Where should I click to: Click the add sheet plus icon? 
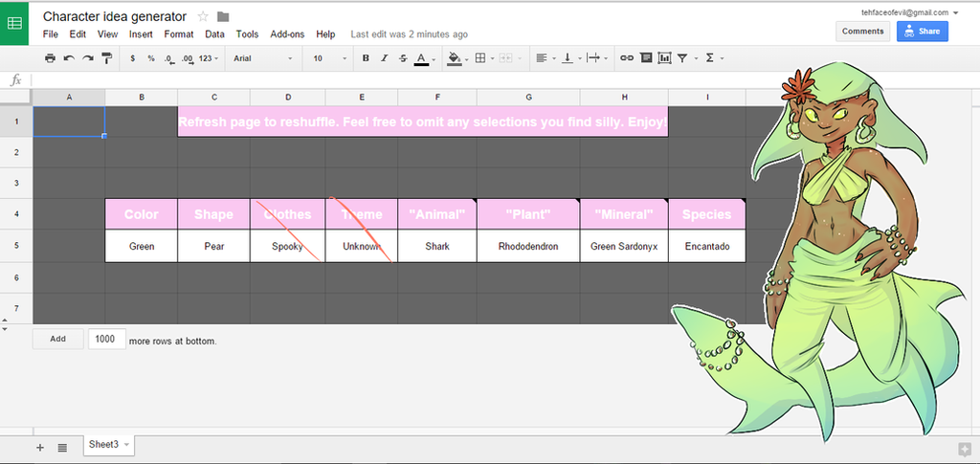[40, 447]
